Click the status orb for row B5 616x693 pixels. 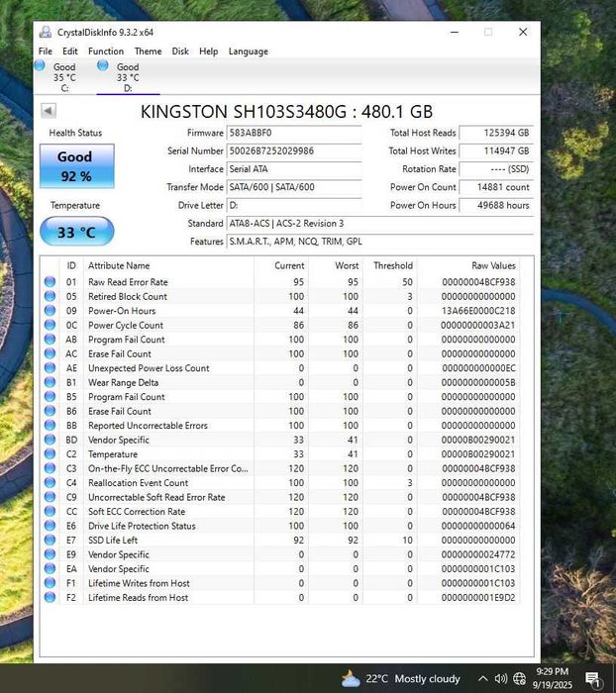50,396
